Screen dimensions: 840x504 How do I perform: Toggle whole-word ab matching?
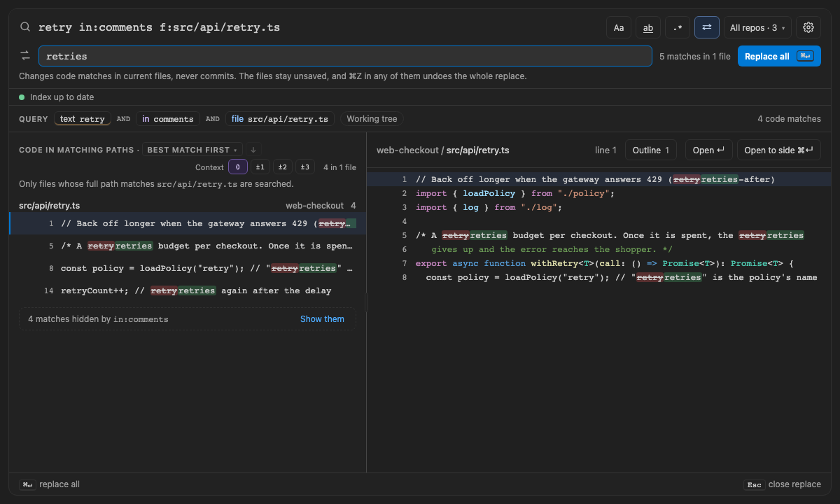648,27
